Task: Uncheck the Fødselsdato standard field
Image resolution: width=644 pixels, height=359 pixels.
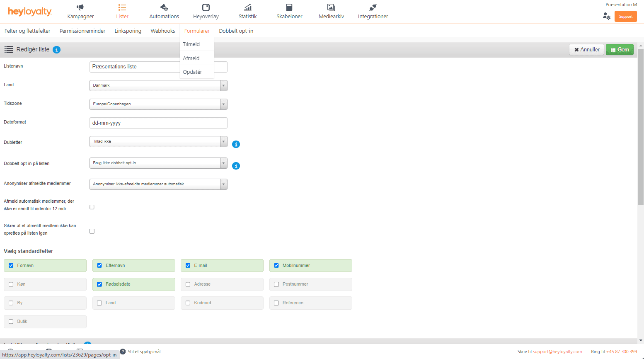Action: click(x=99, y=284)
